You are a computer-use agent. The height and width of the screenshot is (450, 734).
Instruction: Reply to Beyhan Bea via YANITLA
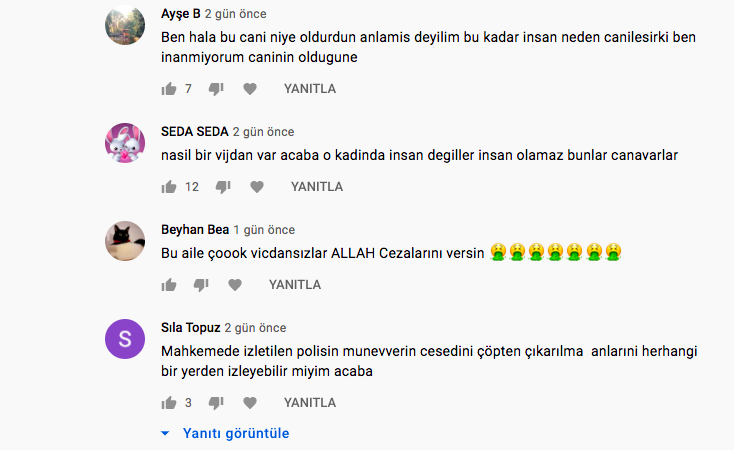tap(295, 285)
